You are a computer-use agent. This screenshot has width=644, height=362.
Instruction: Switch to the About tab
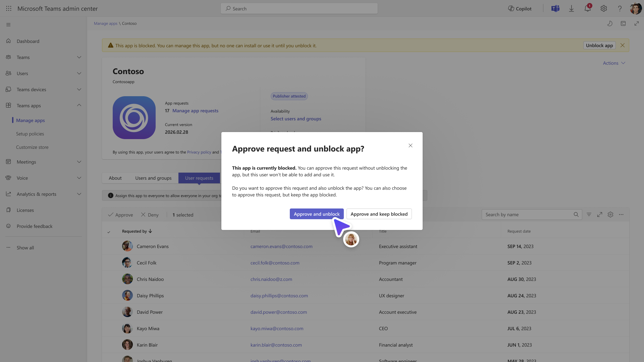(x=115, y=178)
